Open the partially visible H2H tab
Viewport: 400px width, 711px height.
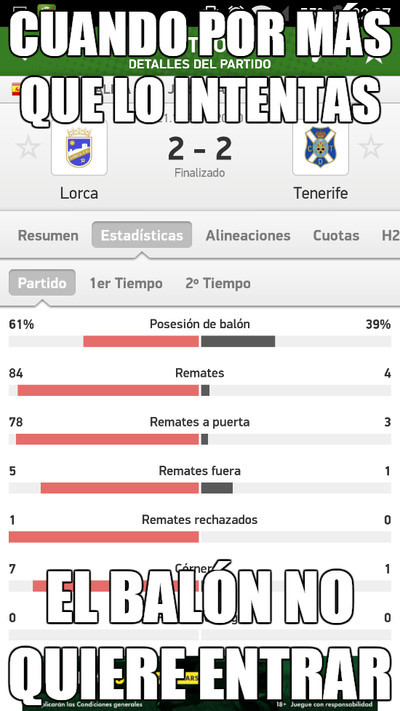tap(390, 235)
